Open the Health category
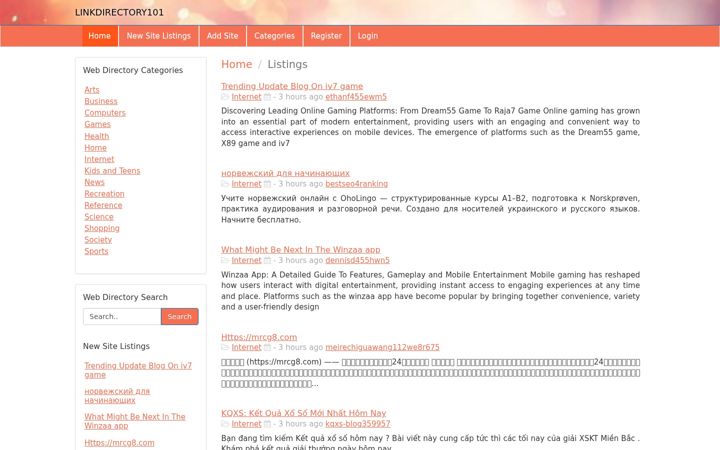 (x=97, y=136)
